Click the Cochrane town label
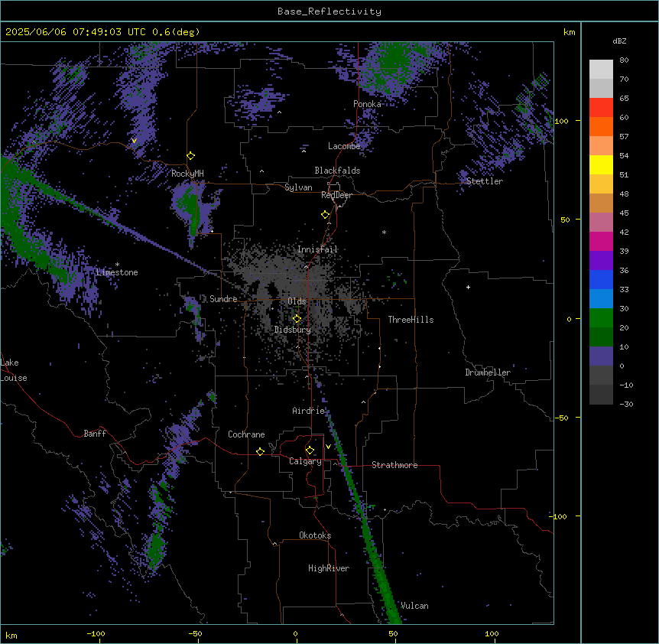Image resolution: width=659 pixels, height=644 pixels. pos(246,434)
